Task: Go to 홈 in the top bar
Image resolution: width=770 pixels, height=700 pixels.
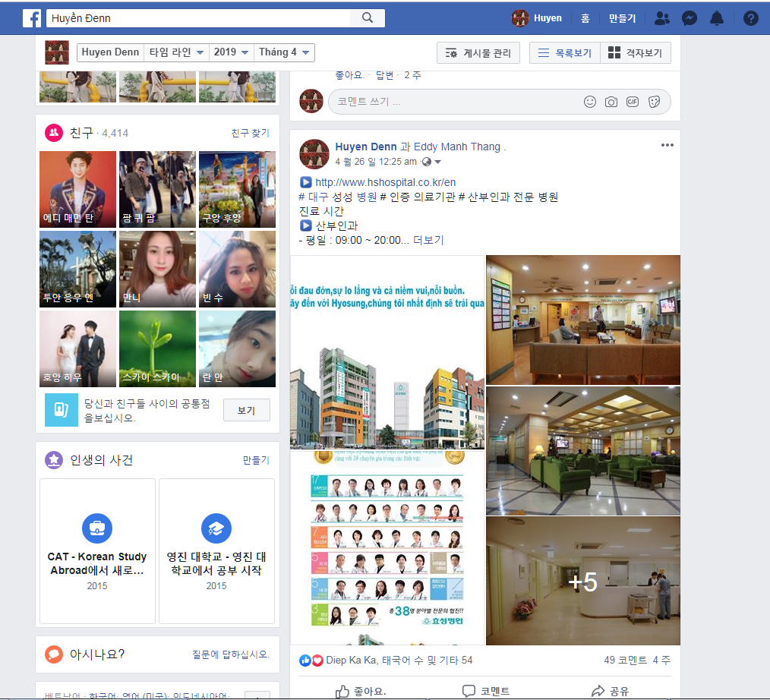Action: tap(585, 18)
